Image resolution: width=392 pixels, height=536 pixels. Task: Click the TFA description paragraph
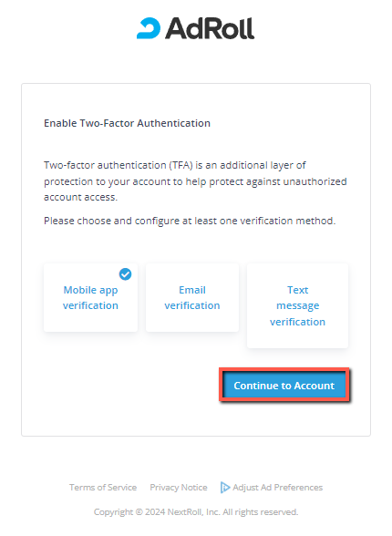[195, 181]
